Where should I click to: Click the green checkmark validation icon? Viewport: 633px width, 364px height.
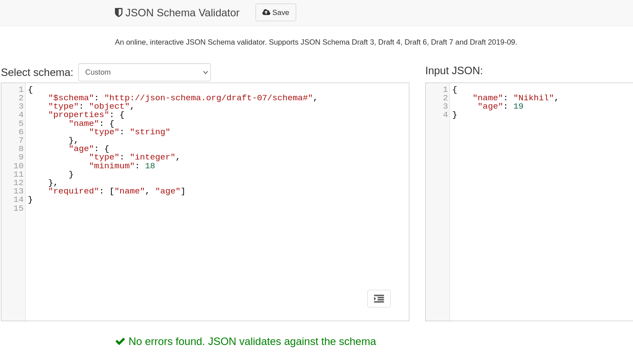120,341
